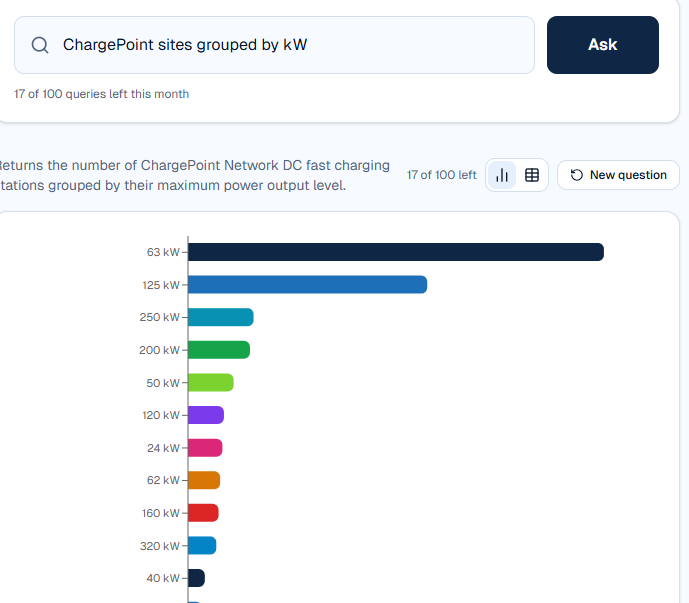This screenshot has width=689, height=603.
Task: Click '17 of 100 queries left this month'
Action: point(102,94)
